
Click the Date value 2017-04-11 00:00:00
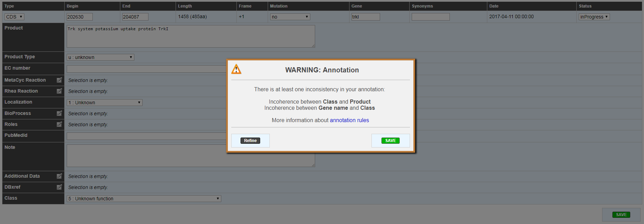pyautogui.click(x=511, y=17)
